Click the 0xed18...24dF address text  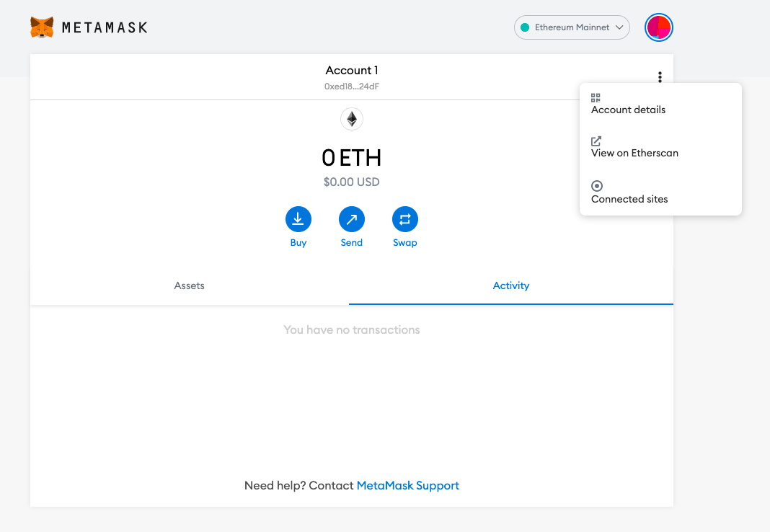352,87
